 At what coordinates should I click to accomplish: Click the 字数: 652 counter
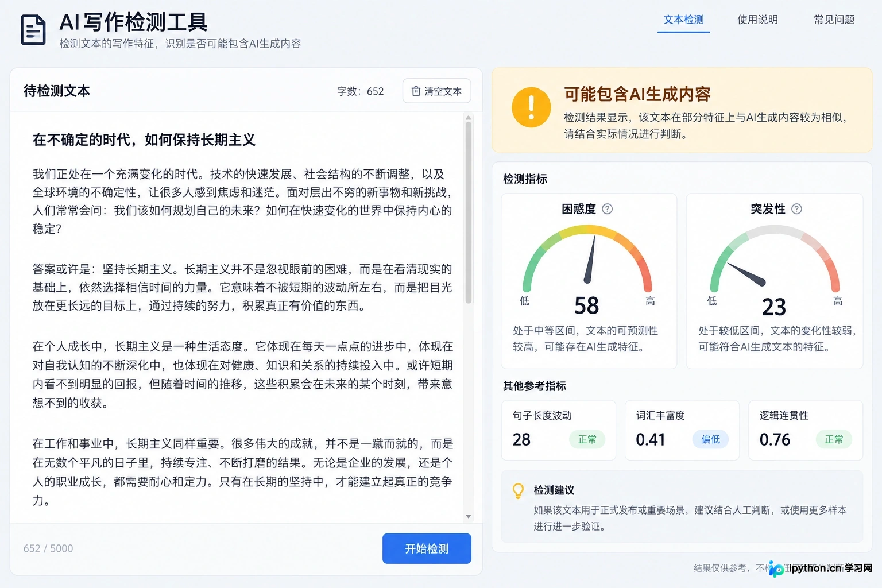point(360,91)
